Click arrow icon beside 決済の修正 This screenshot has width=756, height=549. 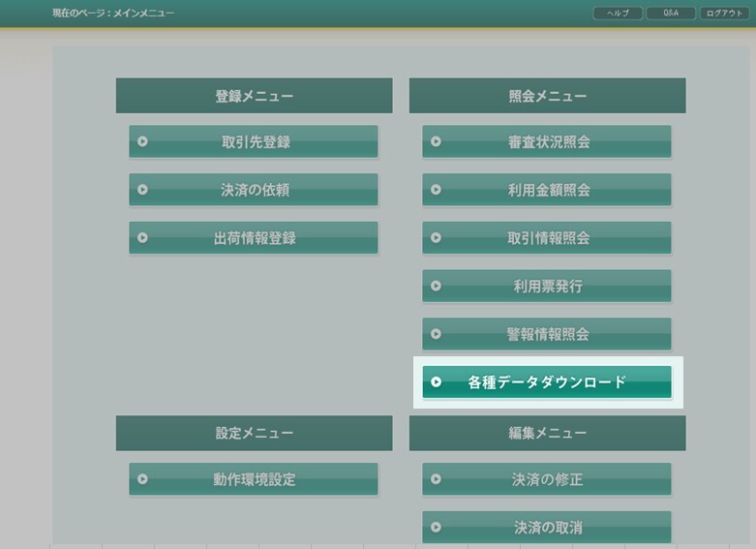436,479
